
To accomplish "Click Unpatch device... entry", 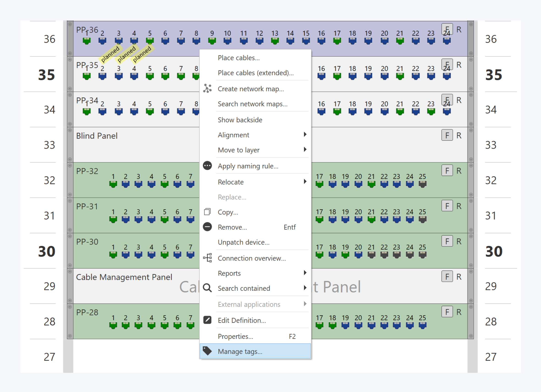I will (x=243, y=242).
